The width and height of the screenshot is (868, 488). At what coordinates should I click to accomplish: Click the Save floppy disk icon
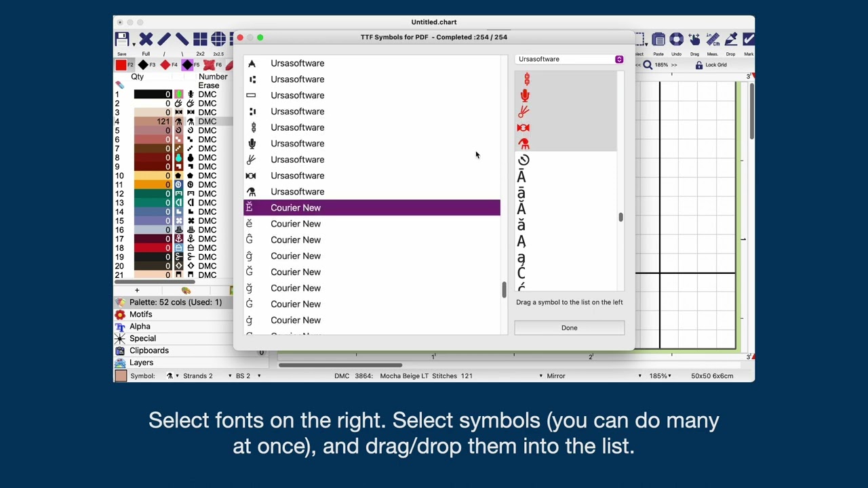point(121,39)
